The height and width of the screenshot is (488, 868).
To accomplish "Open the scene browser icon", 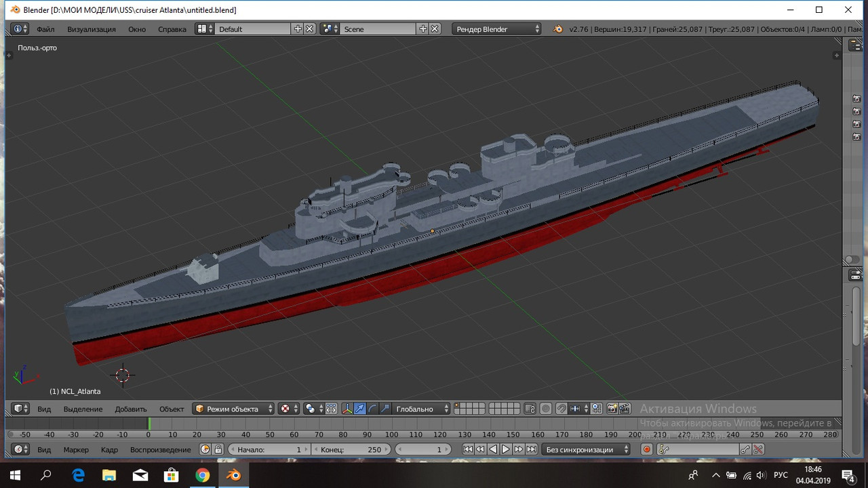I will pyautogui.click(x=330, y=29).
